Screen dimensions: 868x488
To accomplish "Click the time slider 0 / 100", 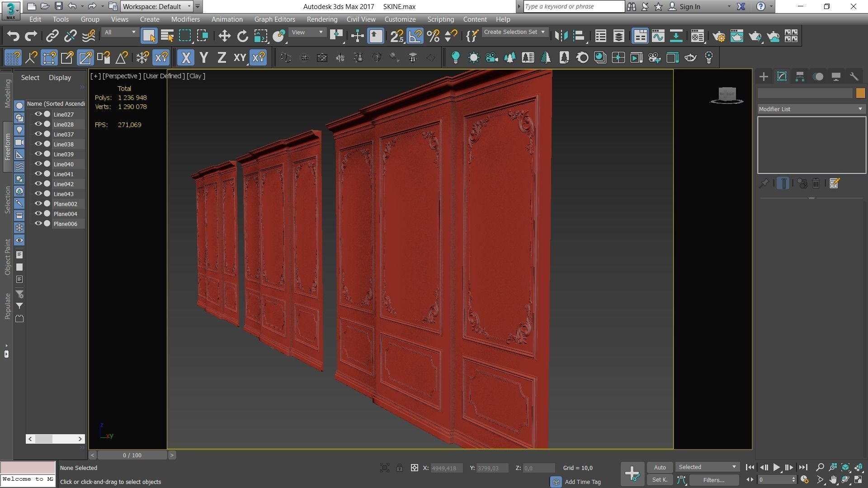I will [x=132, y=455].
